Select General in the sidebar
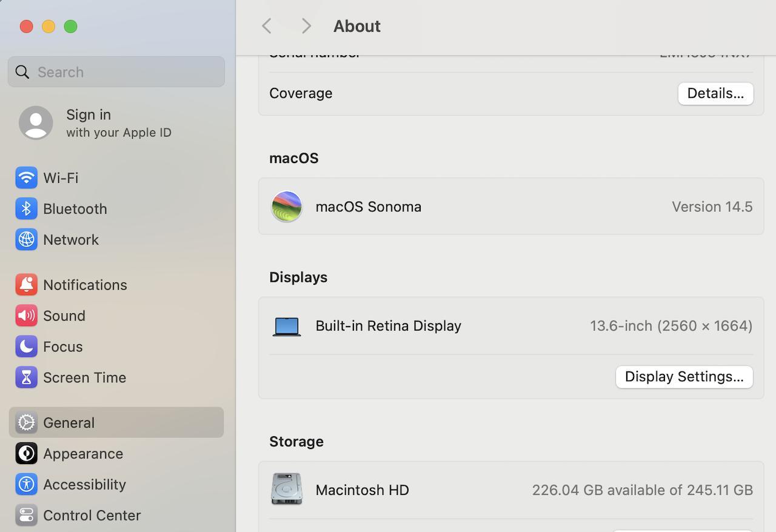Image resolution: width=776 pixels, height=532 pixels. pyautogui.click(x=69, y=422)
